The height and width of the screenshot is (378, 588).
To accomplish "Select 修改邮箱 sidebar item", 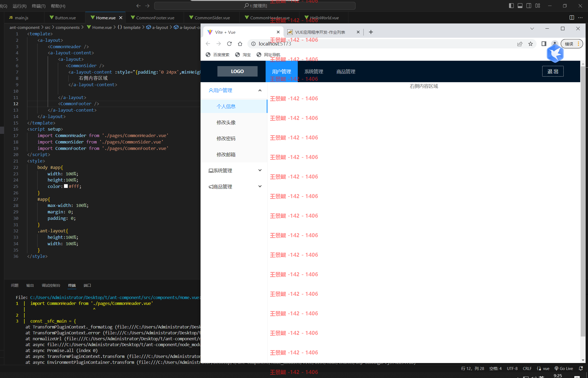I will click(x=234, y=154).
